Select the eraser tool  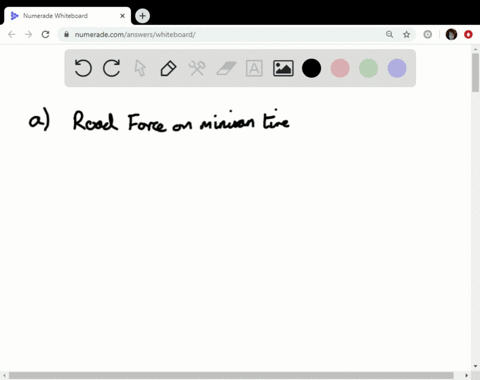226,68
